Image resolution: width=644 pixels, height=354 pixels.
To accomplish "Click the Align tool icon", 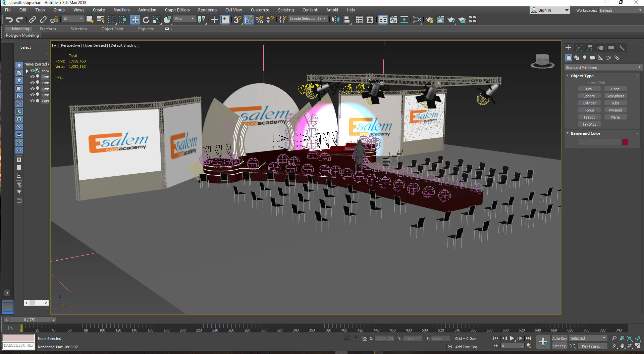I will (346, 20).
